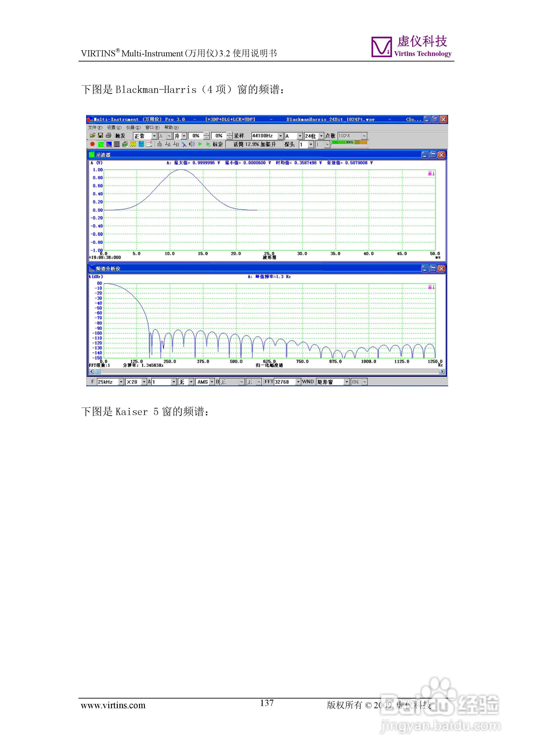The height and width of the screenshot is (756, 534).
Task: Click the data logger icon
Action: click(149, 144)
